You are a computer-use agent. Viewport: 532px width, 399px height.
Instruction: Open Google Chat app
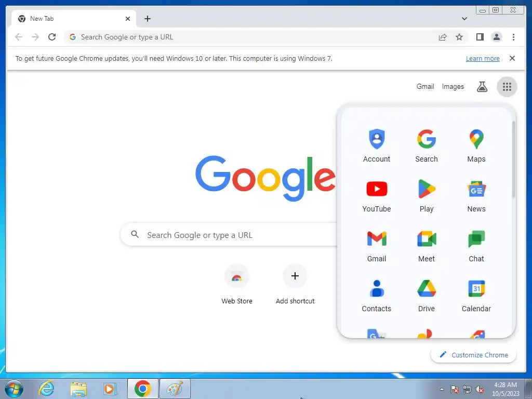coord(476,245)
